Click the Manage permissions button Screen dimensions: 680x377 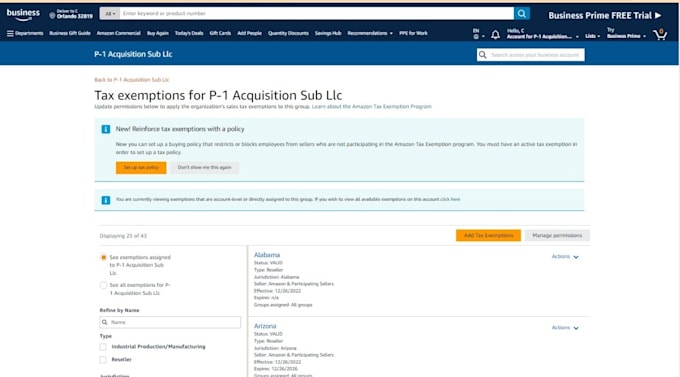coord(557,236)
